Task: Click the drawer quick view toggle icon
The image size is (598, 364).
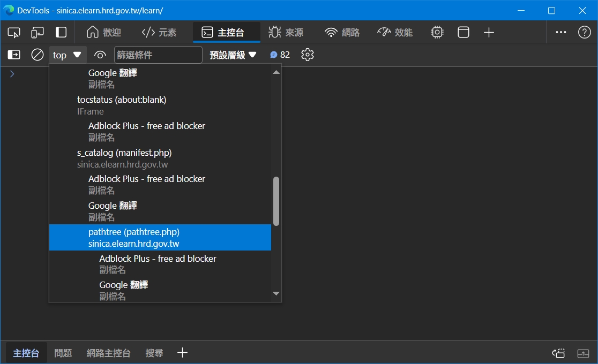Action: tap(558, 353)
